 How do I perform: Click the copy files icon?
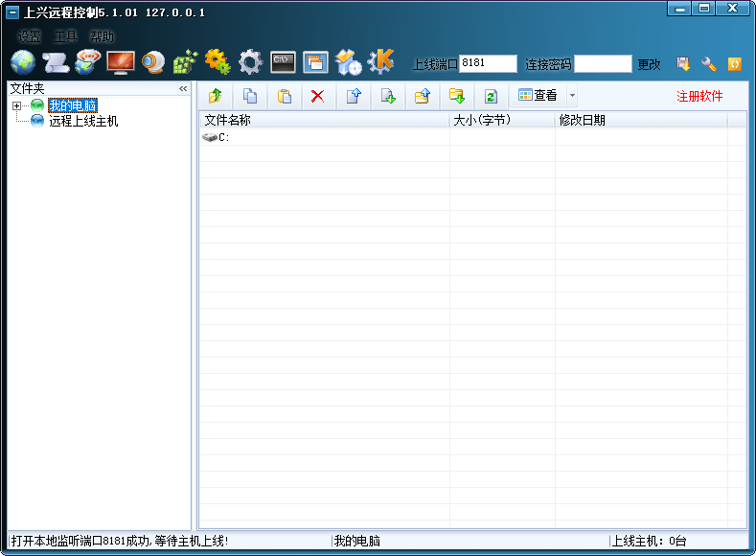(x=249, y=96)
